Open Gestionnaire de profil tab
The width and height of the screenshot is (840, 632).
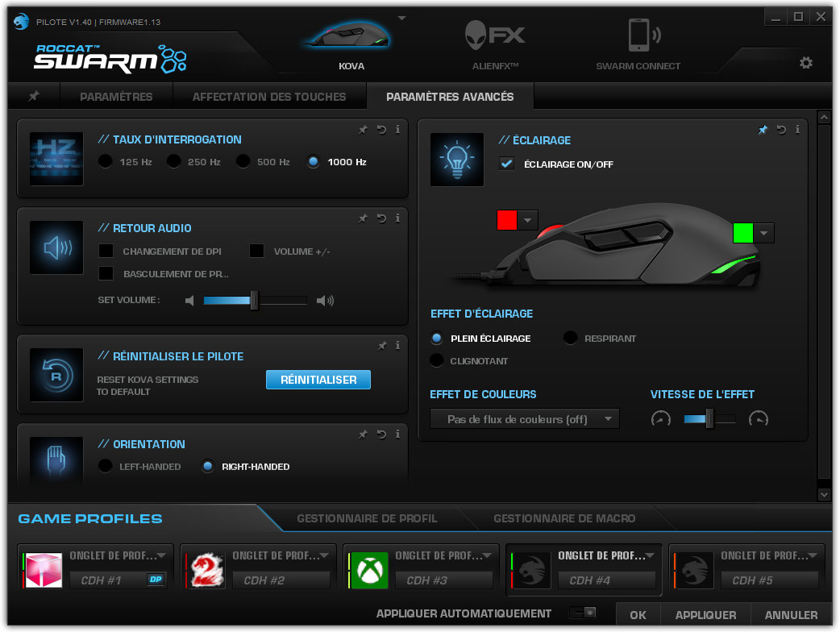[367, 518]
